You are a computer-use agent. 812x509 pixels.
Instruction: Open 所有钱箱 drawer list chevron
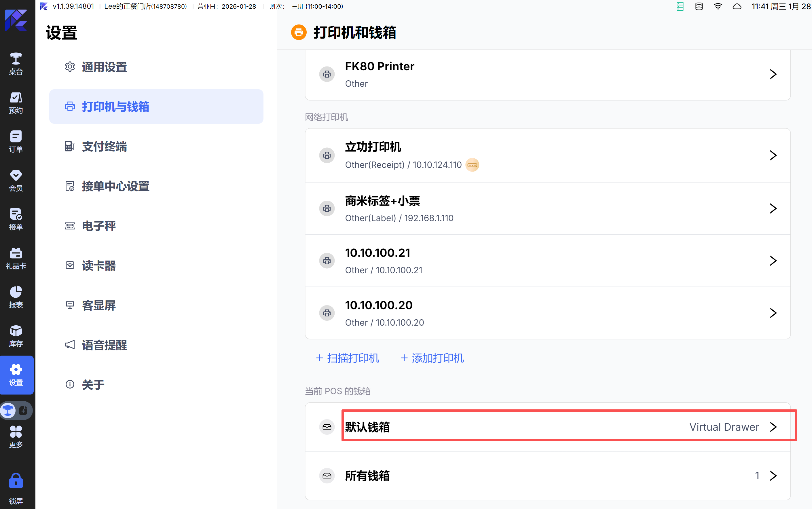[773, 476]
